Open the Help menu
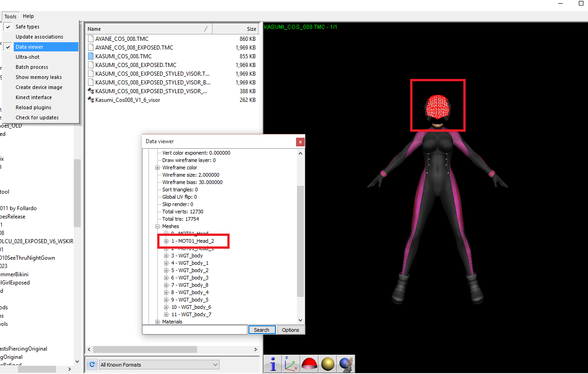The height and width of the screenshot is (374, 588). pyautogui.click(x=28, y=17)
